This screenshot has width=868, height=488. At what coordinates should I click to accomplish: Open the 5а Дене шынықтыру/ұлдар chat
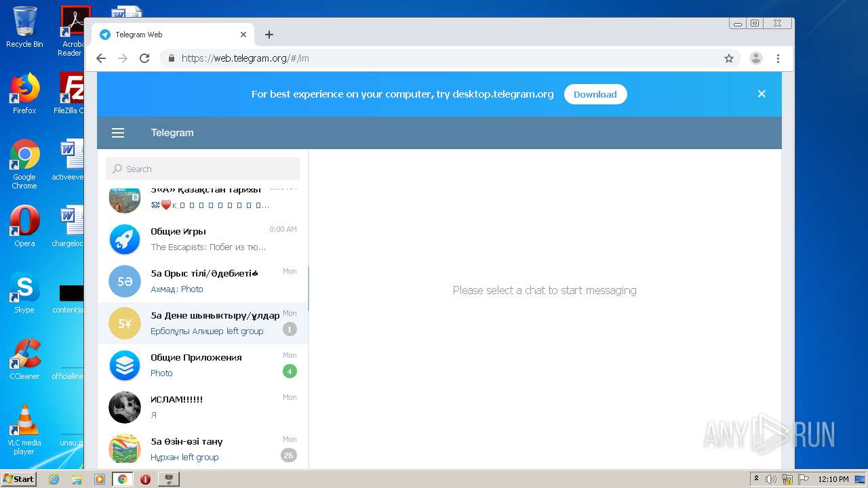click(x=203, y=323)
